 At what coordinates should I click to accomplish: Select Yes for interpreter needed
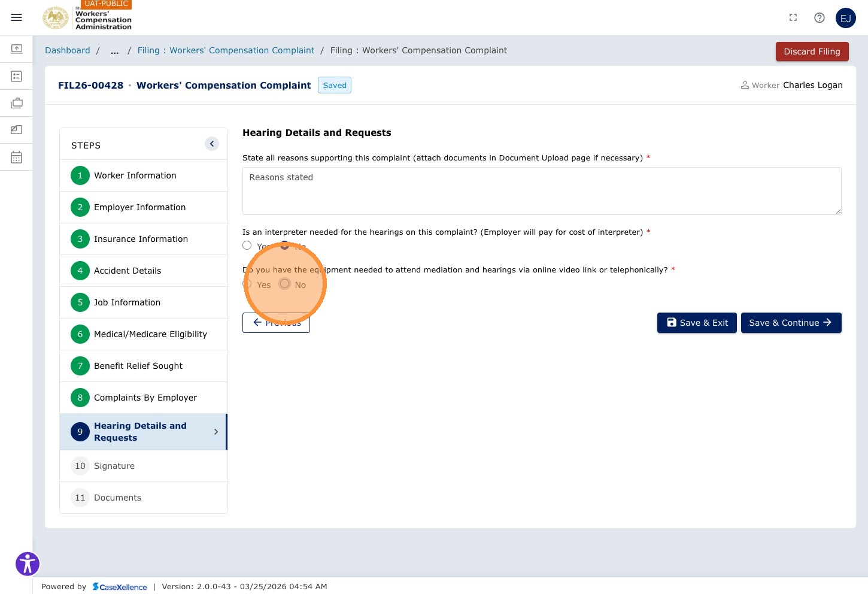247,246
